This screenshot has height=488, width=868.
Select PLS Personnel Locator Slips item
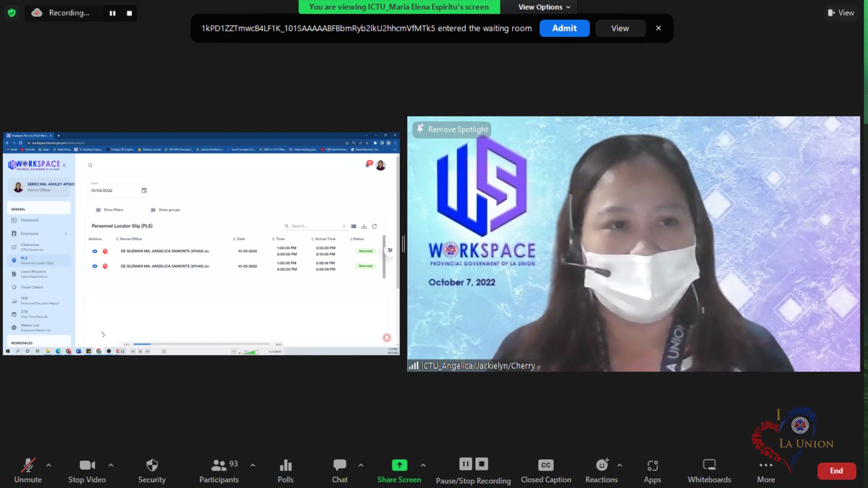pyautogui.click(x=38, y=261)
